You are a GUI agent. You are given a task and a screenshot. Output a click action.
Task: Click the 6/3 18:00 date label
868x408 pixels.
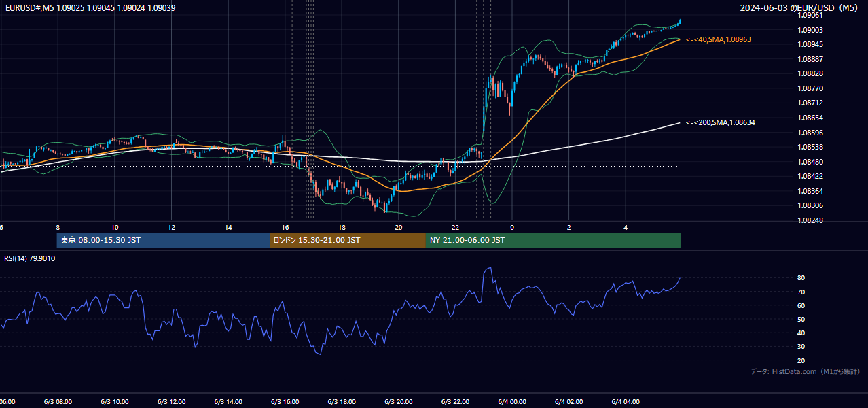[342, 401]
